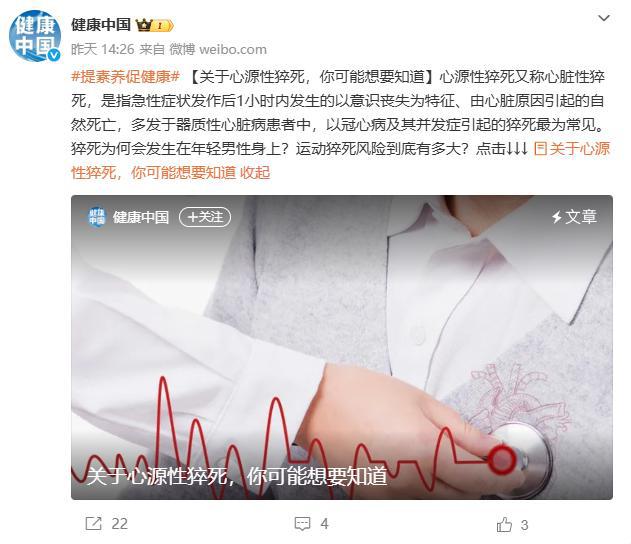Click the 健康中国 profile avatar

tap(35, 35)
